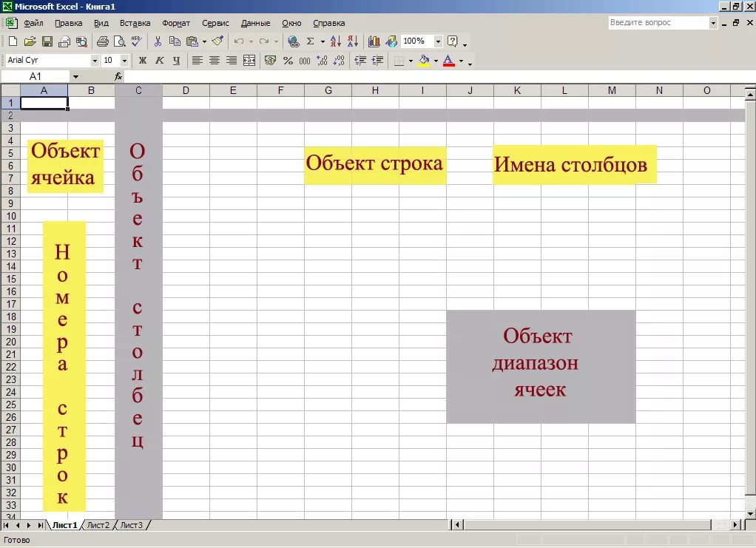This screenshot has height=548, width=756.
Task: Apply the 000 thousands separator style
Action: [305, 60]
